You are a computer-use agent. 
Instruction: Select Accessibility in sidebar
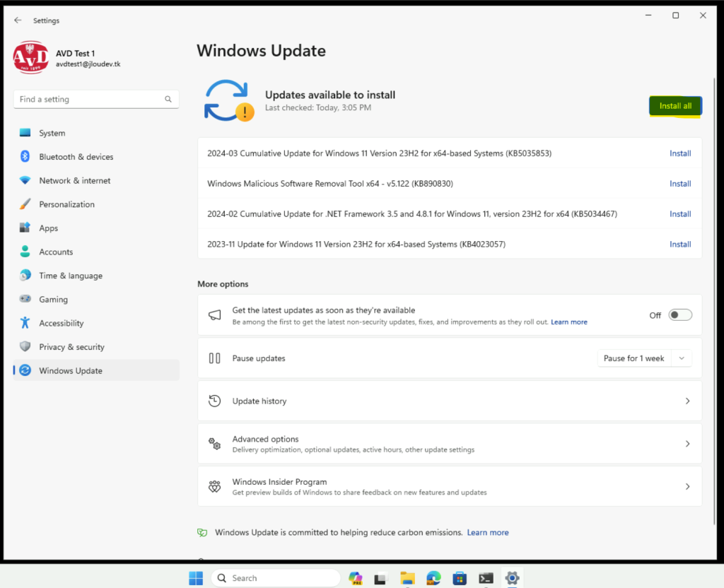[x=96, y=323]
